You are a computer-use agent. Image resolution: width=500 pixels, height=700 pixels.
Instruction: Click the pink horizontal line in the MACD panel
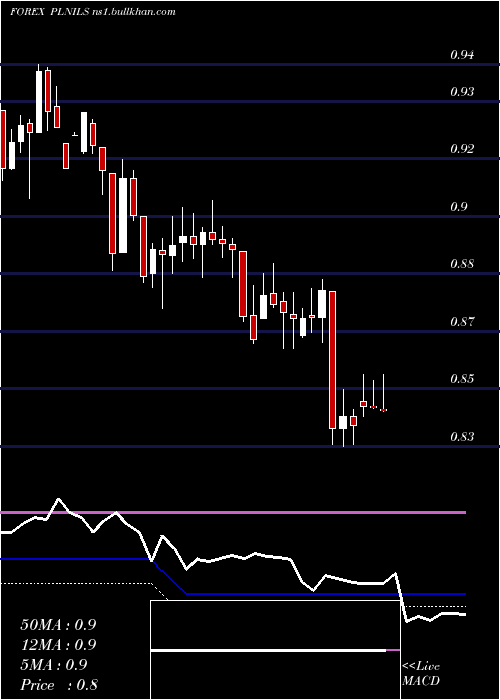(x=233, y=512)
